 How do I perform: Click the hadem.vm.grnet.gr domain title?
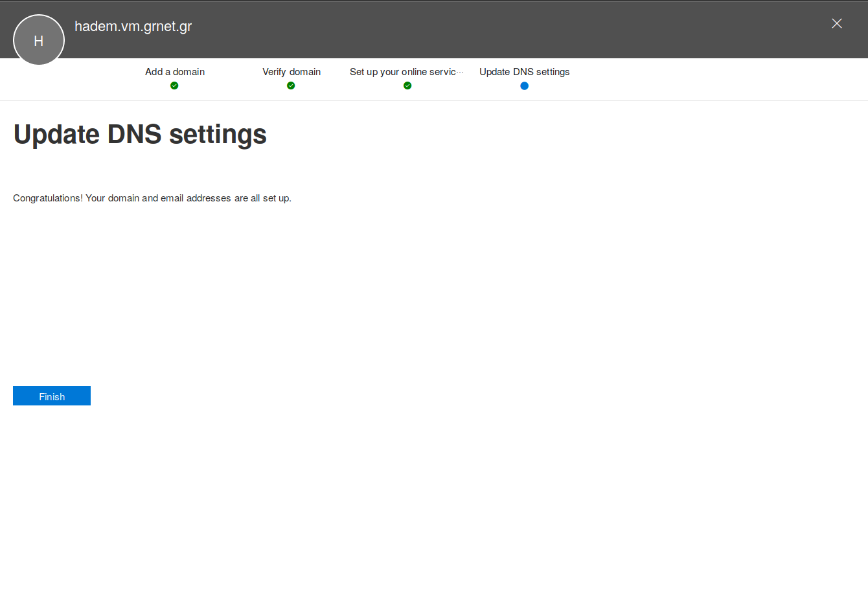coord(133,27)
